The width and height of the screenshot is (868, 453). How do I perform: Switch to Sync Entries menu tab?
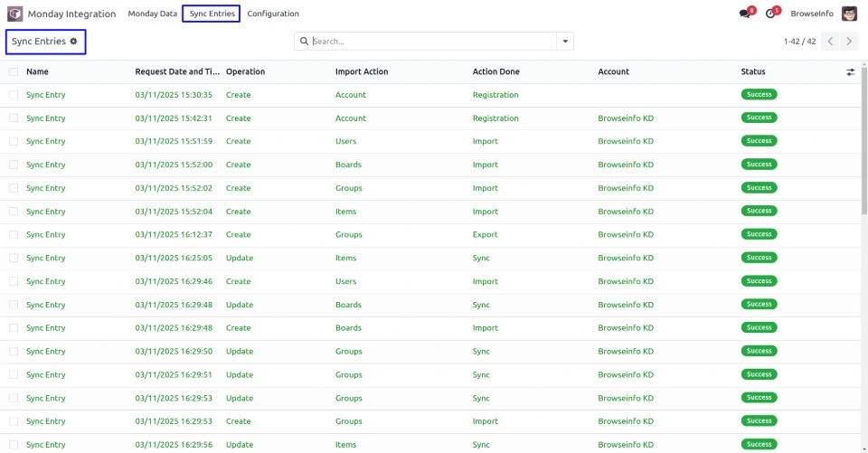(x=212, y=14)
